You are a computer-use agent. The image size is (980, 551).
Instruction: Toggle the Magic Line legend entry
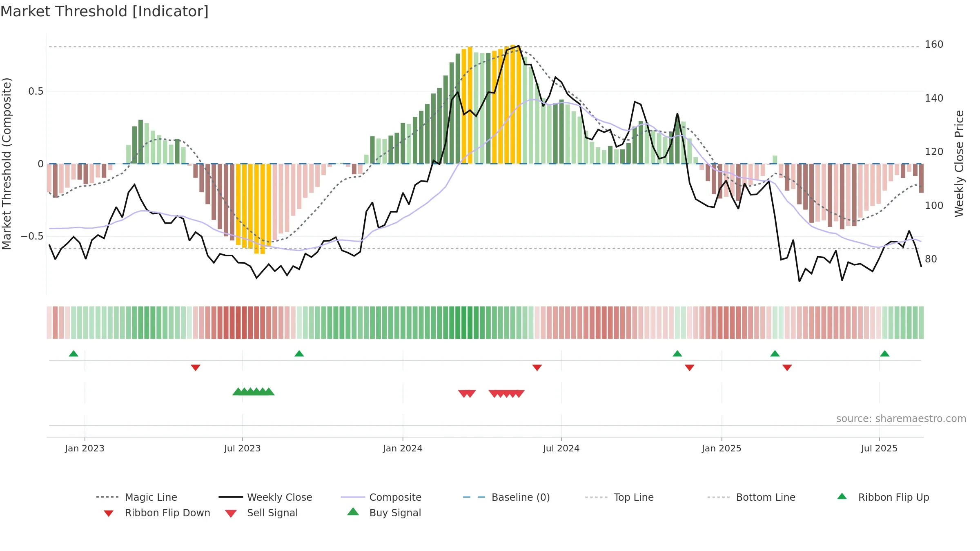click(x=137, y=497)
